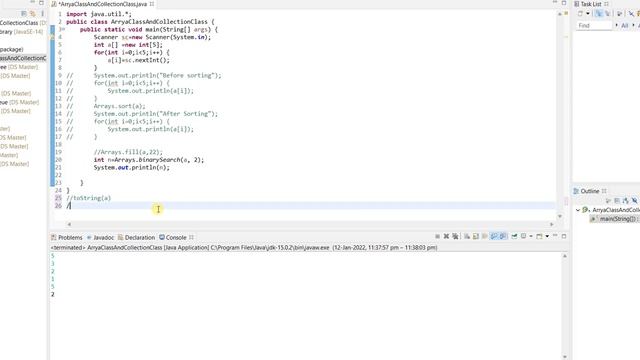Maximize the Package Explorer panel
640x360 pixels.
coord(41,3)
